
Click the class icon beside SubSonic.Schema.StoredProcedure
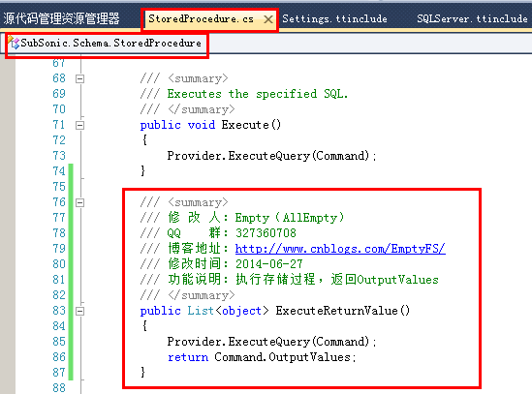coord(14,43)
